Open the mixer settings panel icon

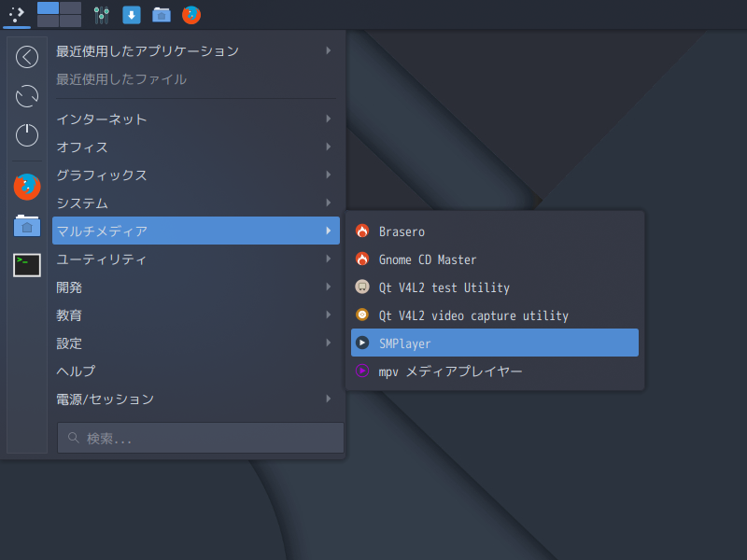(x=102, y=15)
